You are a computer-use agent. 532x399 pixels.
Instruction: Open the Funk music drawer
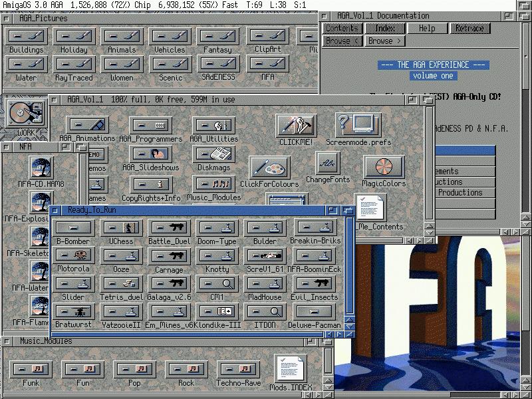pyautogui.click(x=31, y=369)
